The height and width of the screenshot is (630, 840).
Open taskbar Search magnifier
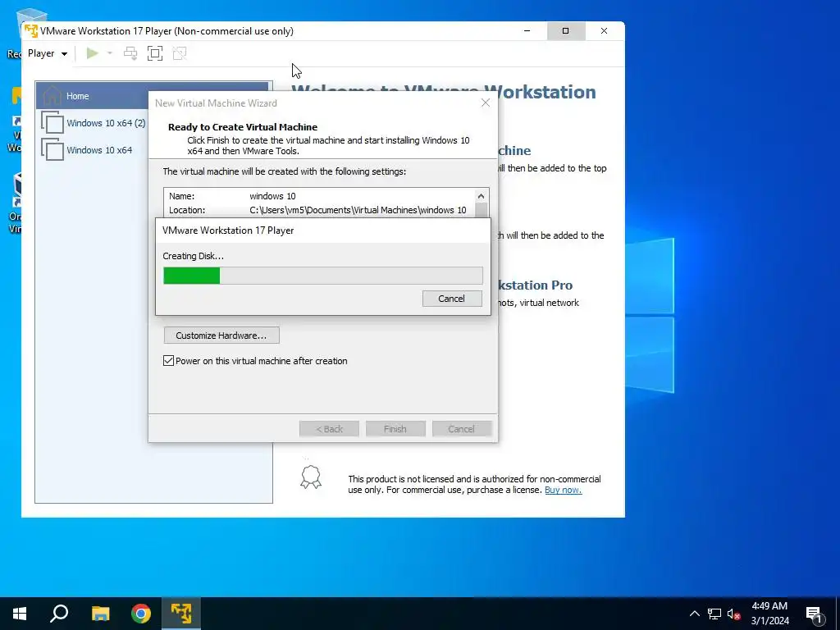tap(59, 614)
